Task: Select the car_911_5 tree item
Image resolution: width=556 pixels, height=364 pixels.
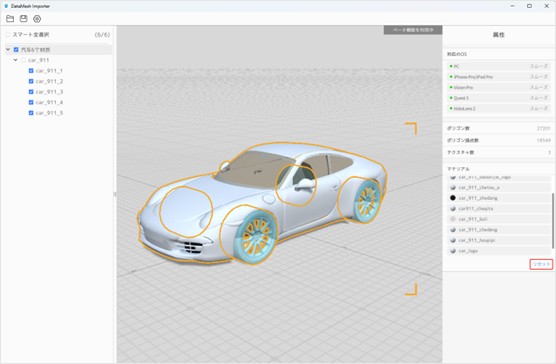Action: pos(49,113)
